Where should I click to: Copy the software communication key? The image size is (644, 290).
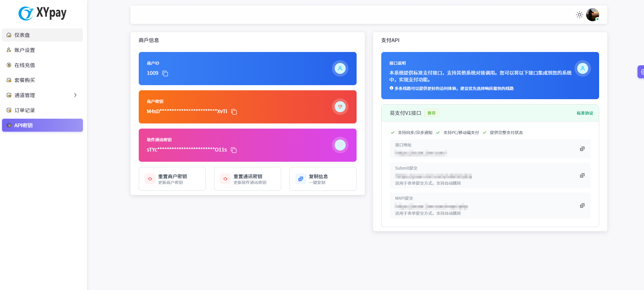[234, 150]
